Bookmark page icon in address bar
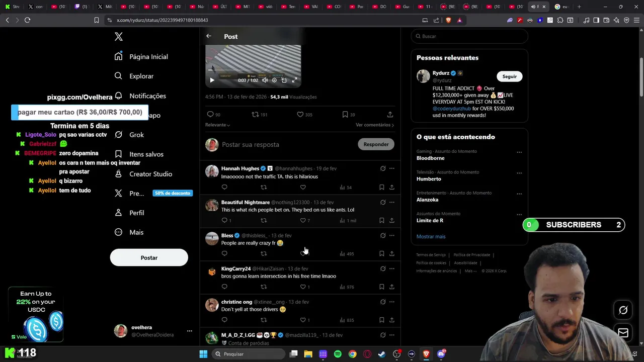Viewport: 644px width, 362px height. pos(96,20)
